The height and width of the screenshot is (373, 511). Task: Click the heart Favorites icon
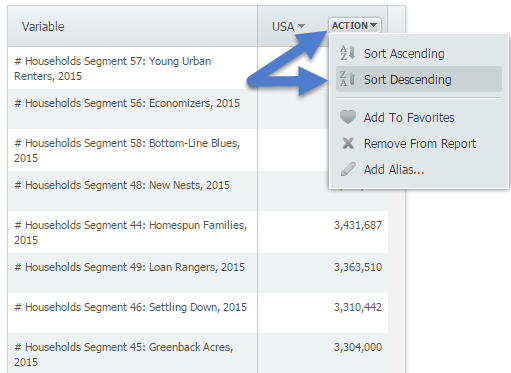tap(348, 117)
